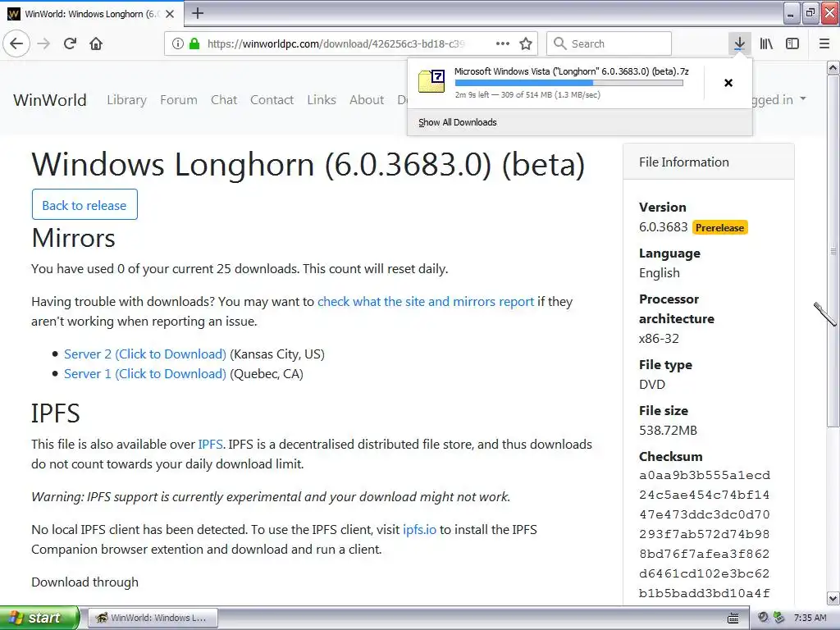
Task: Click the File Information panel header
Action: pyautogui.click(x=708, y=162)
